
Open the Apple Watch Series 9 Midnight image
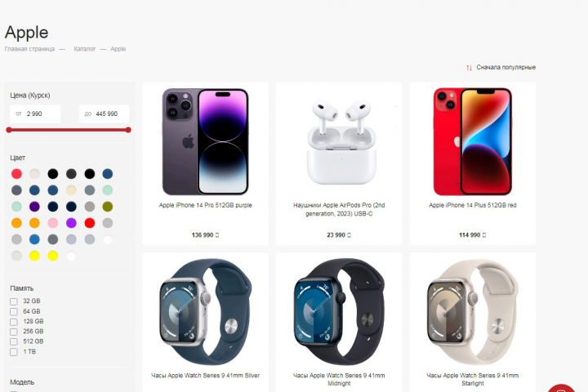click(x=339, y=311)
